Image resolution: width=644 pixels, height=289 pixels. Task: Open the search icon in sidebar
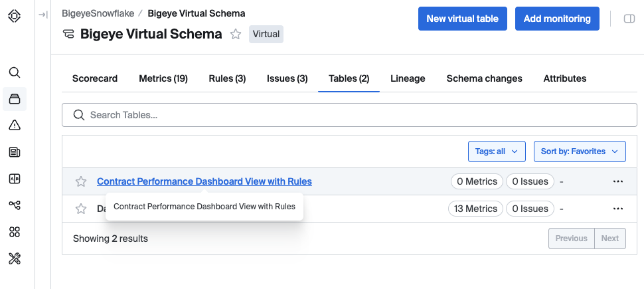15,73
